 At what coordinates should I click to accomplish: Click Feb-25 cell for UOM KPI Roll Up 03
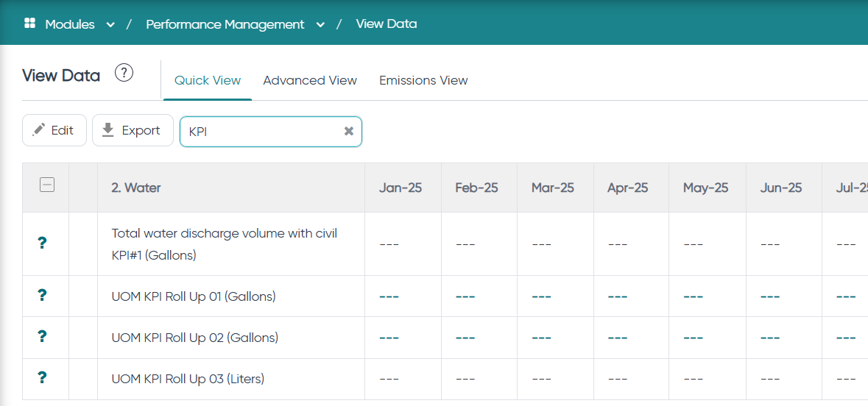[479, 379]
